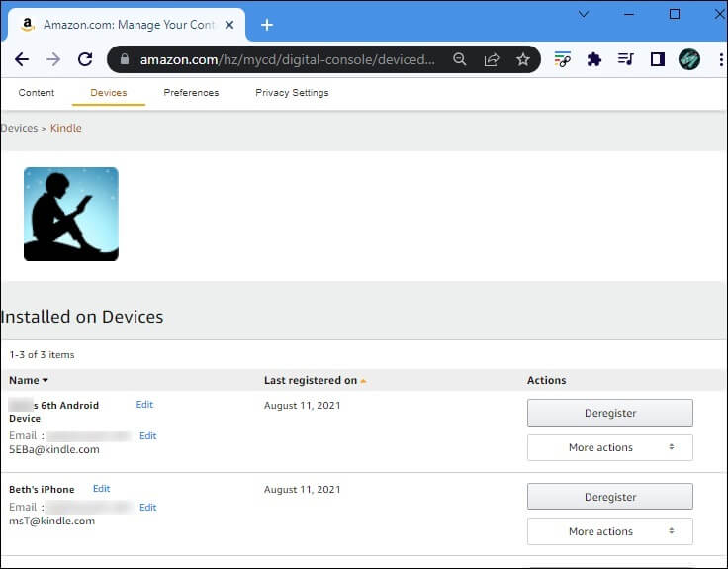Click the media control music icon
Image resolution: width=728 pixels, height=569 pixels.
click(x=625, y=59)
